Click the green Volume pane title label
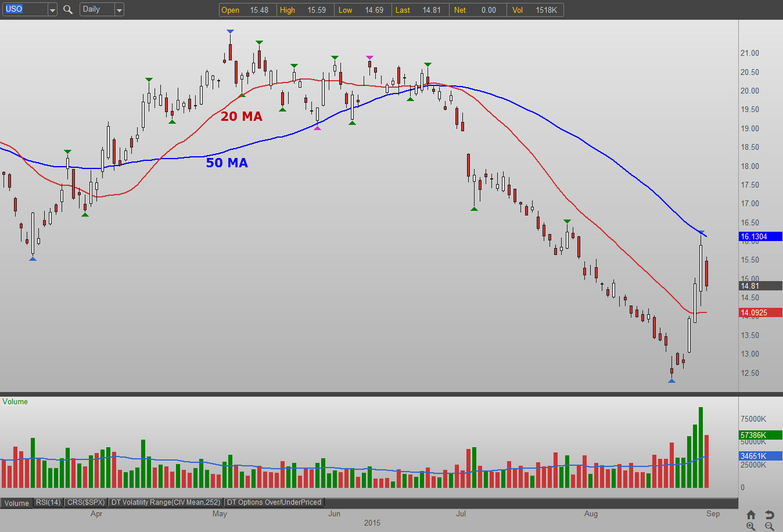The image size is (783, 532). [x=15, y=401]
